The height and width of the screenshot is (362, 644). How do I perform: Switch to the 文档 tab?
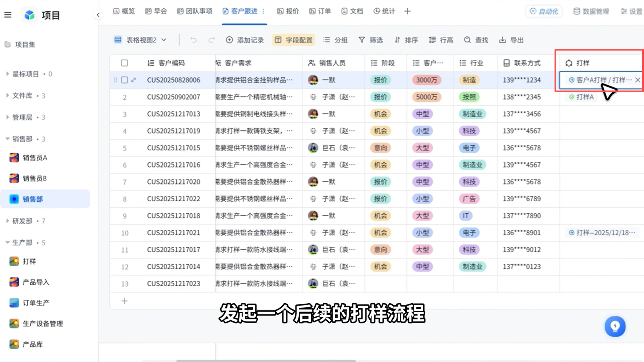(x=352, y=11)
